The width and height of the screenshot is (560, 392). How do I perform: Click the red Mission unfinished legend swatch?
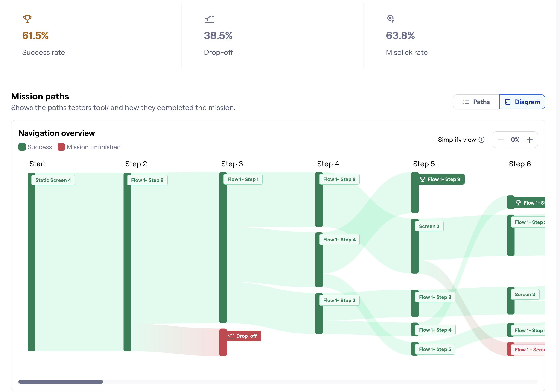click(x=61, y=147)
